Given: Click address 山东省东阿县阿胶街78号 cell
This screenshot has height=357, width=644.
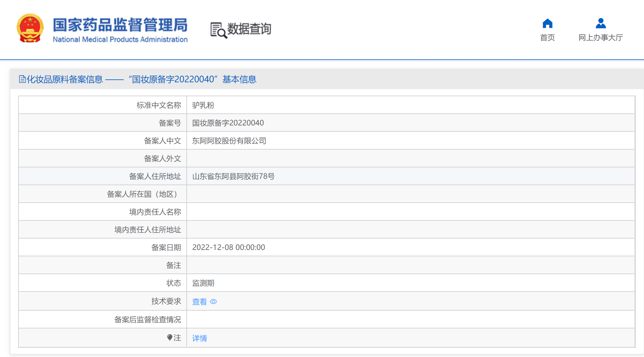Looking at the screenshot, I should pos(233,176).
